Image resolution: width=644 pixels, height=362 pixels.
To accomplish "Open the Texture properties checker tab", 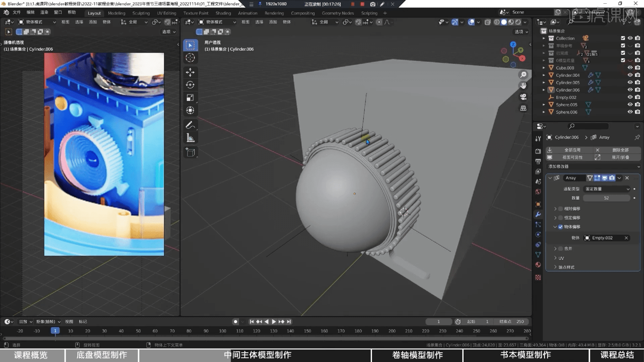I will pyautogui.click(x=538, y=278).
